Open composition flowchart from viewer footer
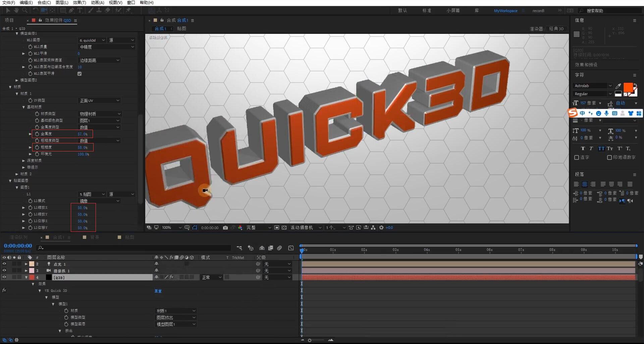 pos(373,227)
